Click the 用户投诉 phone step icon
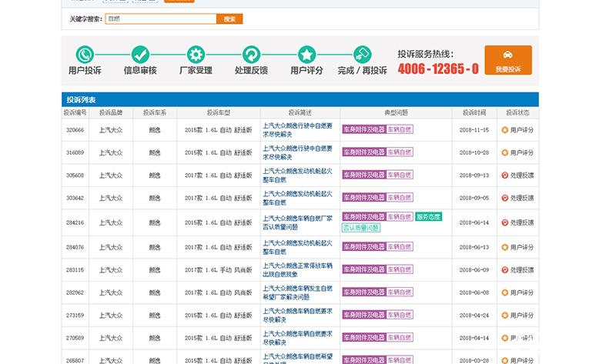 tap(84, 55)
